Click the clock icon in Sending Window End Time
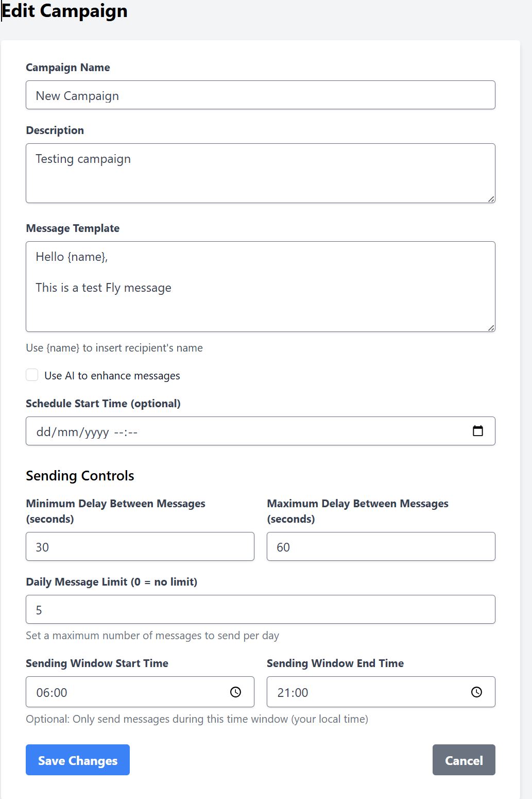Image resolution: width=532 pixels, height=799 pixels. [476, 692]
